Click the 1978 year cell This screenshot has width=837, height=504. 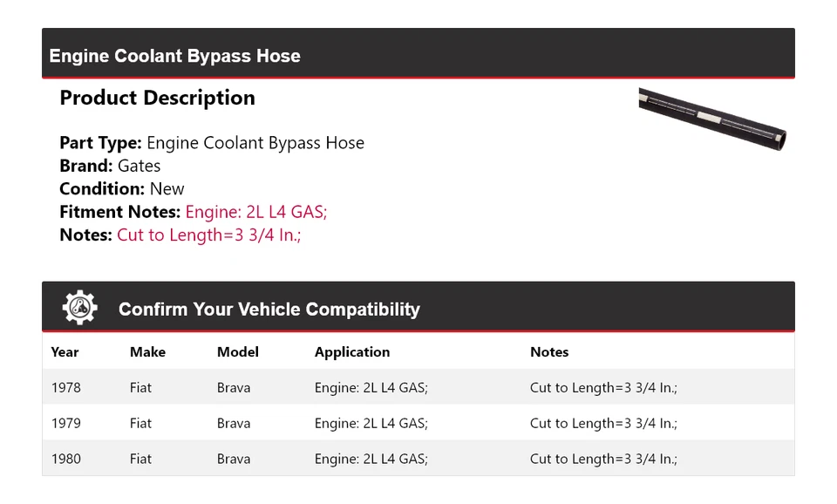pyautogui.click(x=66, y=388)
